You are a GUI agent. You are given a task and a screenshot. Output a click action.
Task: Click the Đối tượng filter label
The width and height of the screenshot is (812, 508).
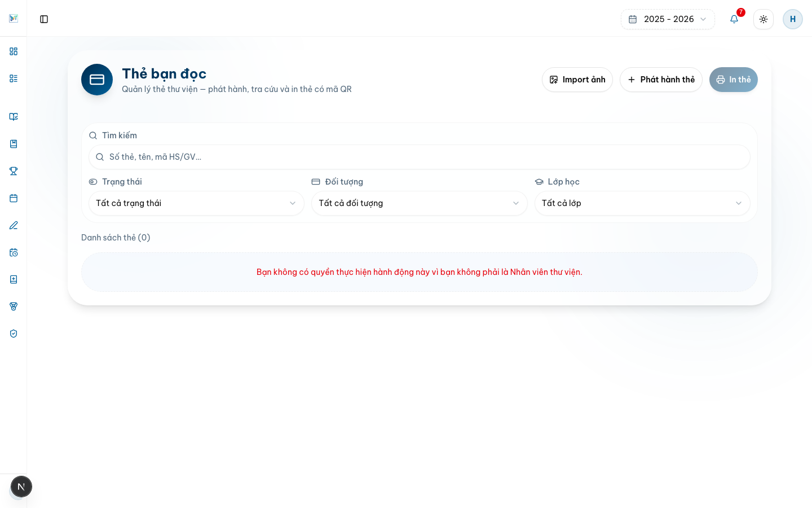click(344, 182)
